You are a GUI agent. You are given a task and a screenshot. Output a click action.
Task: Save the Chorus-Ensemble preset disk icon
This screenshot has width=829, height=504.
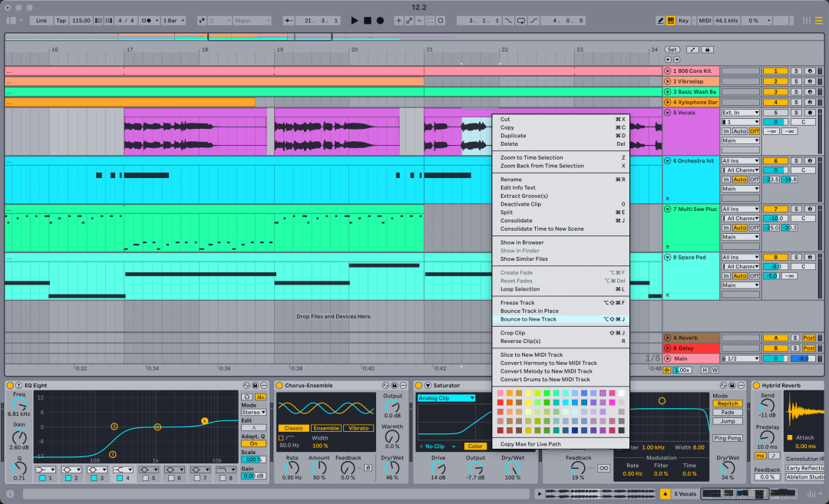tap(394, 386)
